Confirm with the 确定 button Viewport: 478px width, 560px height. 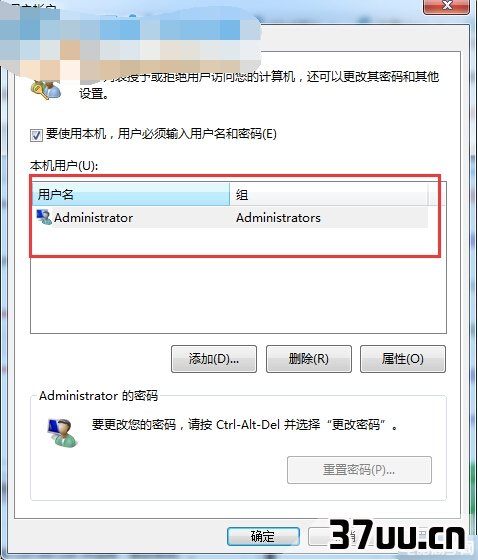(x=263, y=536)
